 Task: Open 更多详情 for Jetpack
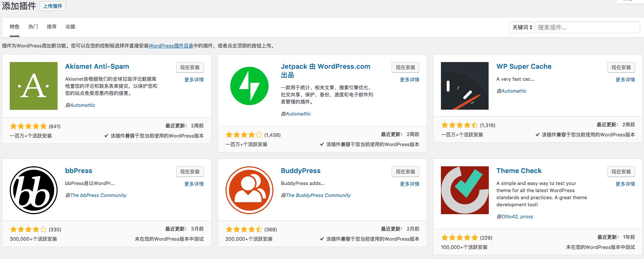coord(410,80)
